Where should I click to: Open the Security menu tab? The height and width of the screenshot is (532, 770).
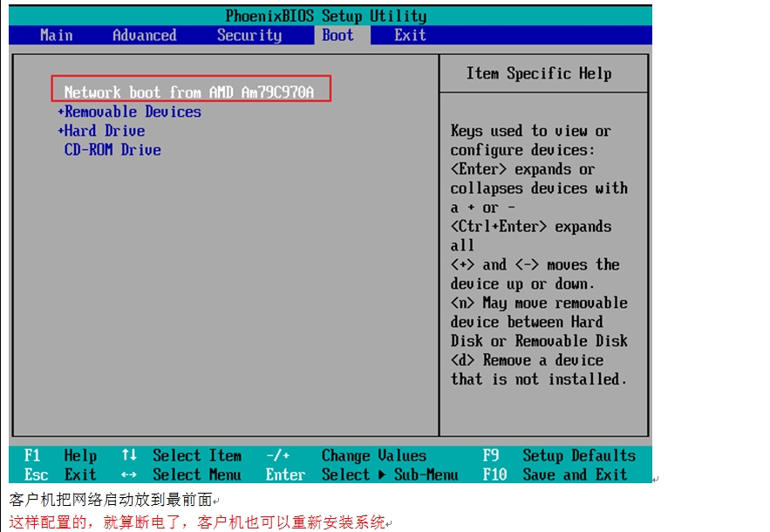[249, 36]
